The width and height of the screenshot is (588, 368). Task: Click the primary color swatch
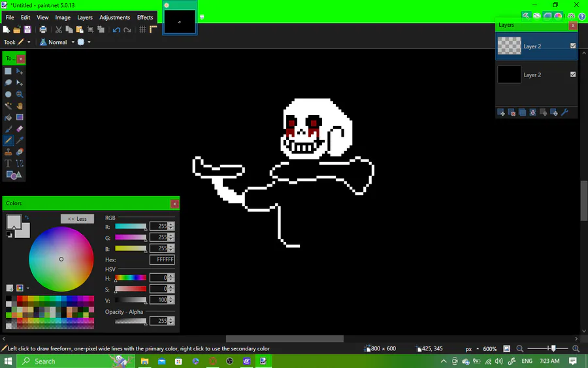click(x=14, y=222)
